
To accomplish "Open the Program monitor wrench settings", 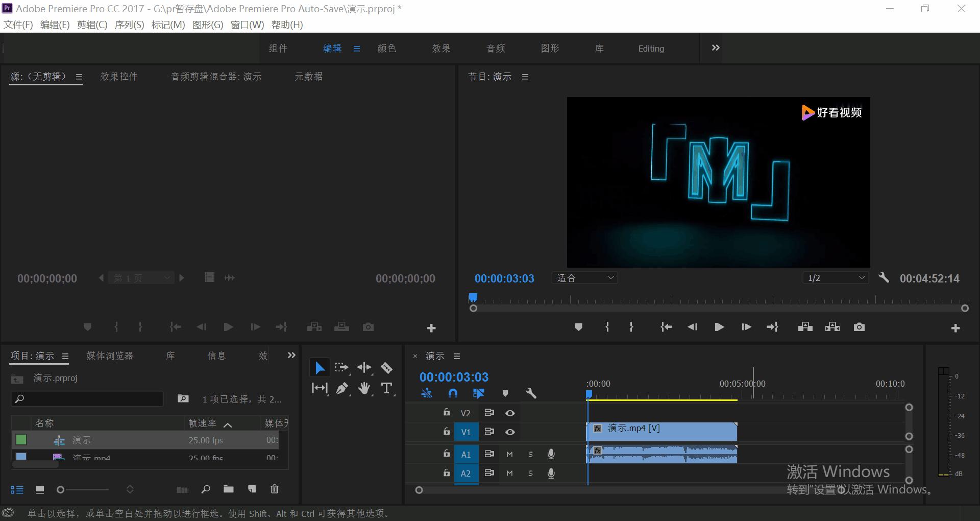I will [884, 278].
